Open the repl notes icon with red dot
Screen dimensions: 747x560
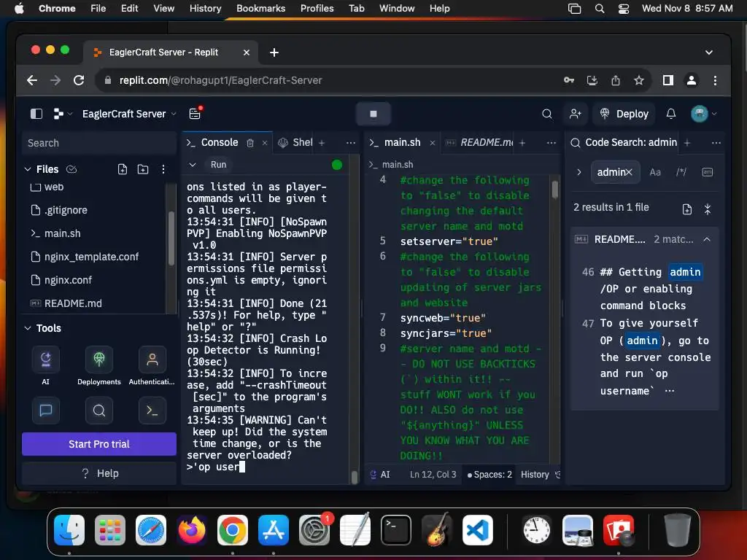tap(195, 113)
